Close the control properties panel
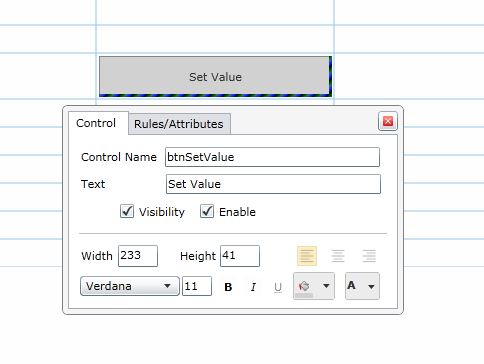This screenshot has height=364, width=484. click(x=388, y=121)
